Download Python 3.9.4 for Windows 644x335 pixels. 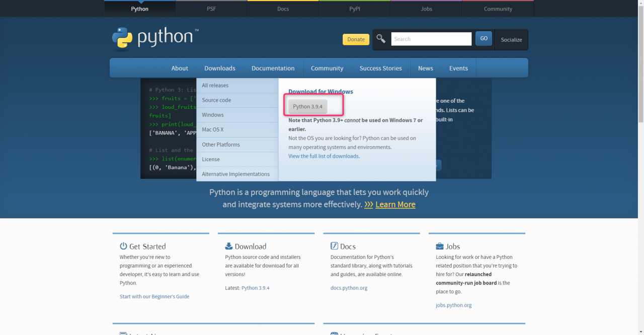(308, 107)
